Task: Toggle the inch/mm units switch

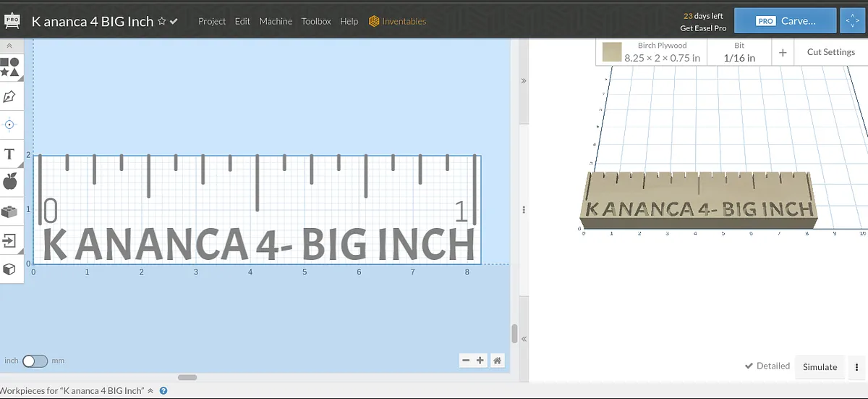Action: (35, 361)
